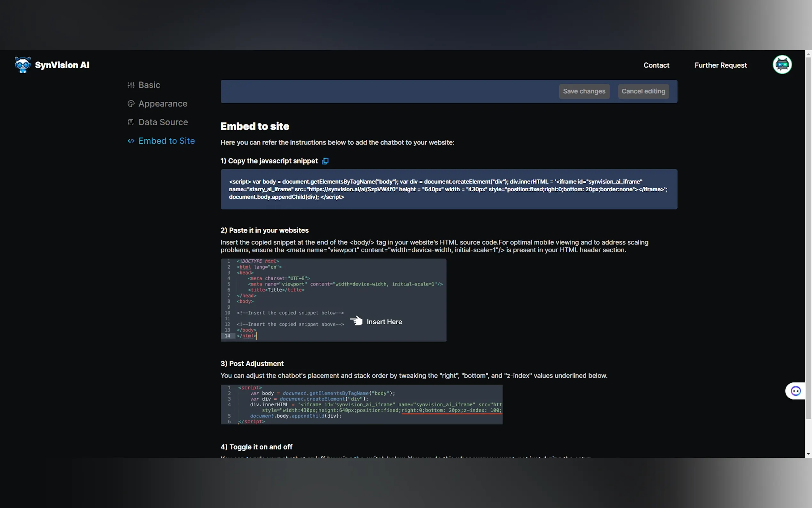Switch to the Appearance tab
The width and height of the screenshot is (812, 508).
pyautogui.click(x=157, y=103)
